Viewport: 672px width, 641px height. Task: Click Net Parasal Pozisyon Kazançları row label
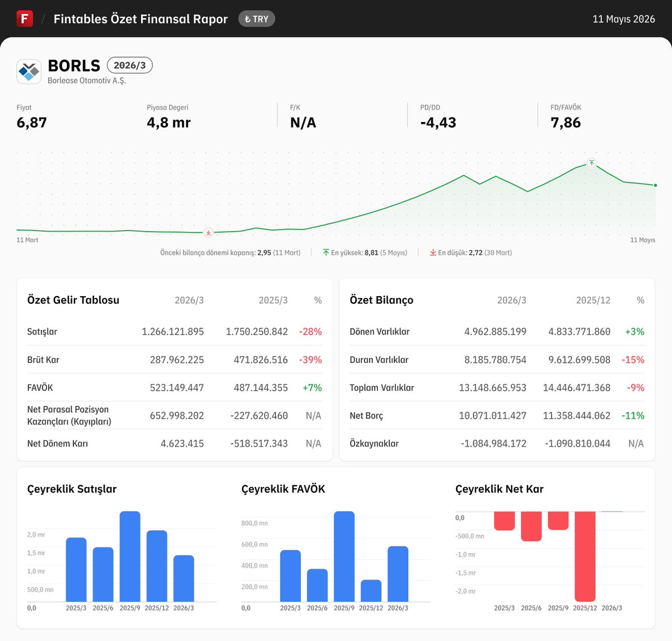pyautogui.click(x=69, y=415)
